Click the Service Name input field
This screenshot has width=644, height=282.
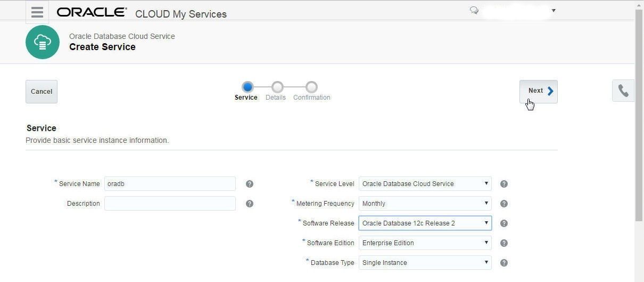coord(170,184)
